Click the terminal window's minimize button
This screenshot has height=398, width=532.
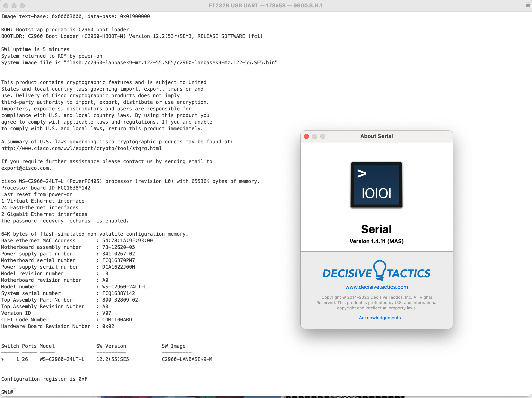point(14,6)
